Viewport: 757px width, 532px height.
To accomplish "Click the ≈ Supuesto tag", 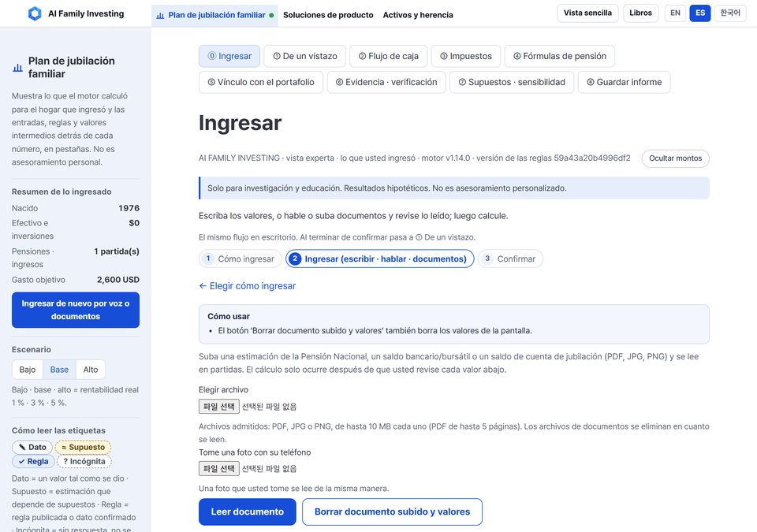I will (x=83, y=447).
